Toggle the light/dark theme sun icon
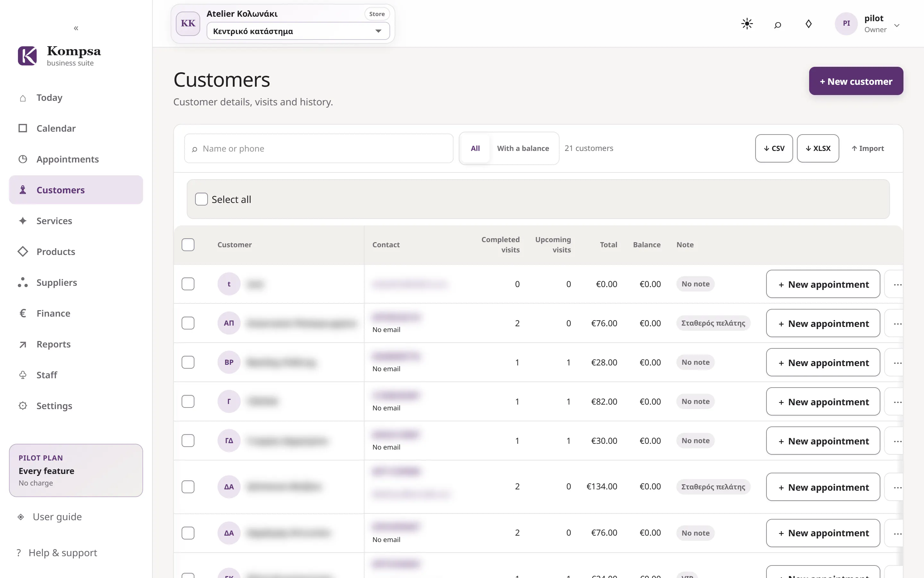Image resolution: width=924 pixels, height=578 pixels. pyautogui.click(x=747, y=24)
